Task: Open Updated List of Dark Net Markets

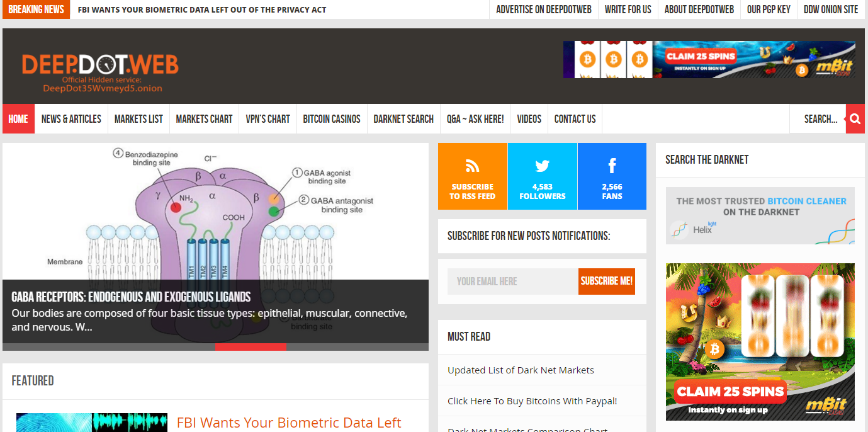Action: pyautogui.click(x=521, y=370)
